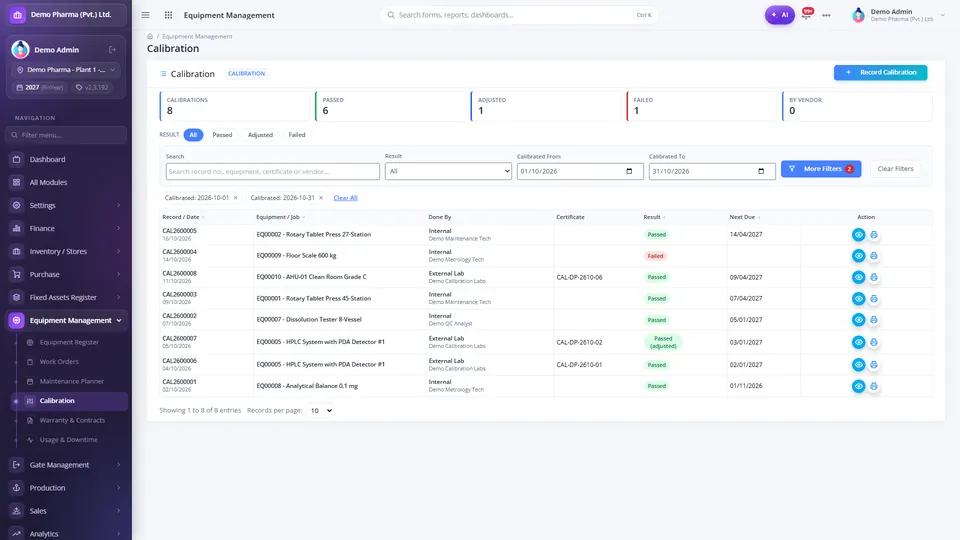960x540 pixels.
Task: Print calibration record CAL2600008
Action: (x=874, y=277)
